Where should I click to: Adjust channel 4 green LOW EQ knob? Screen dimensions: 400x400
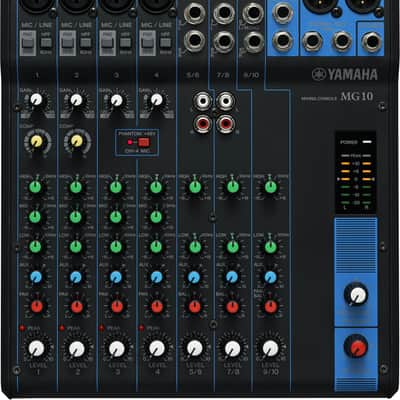156,247
